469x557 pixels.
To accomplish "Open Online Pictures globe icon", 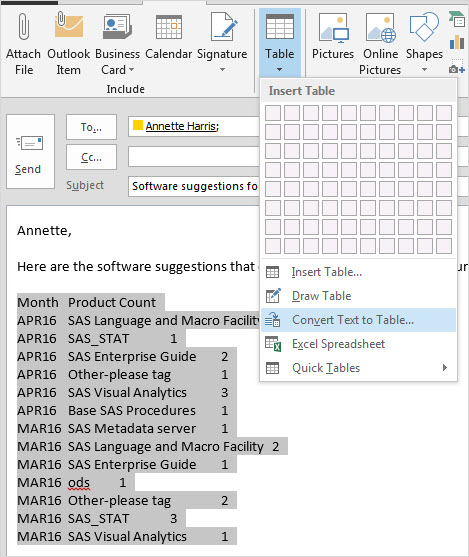I will tap(381, 28).
